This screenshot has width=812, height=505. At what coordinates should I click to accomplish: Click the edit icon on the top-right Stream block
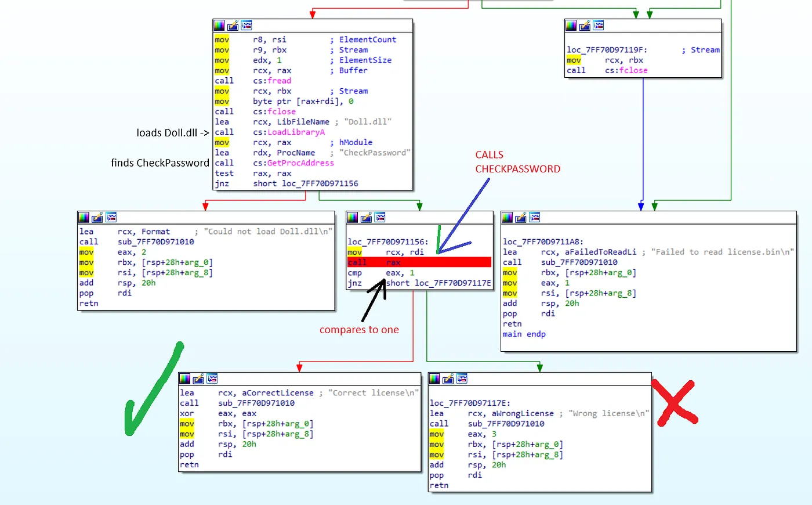[x=584, y=25]
